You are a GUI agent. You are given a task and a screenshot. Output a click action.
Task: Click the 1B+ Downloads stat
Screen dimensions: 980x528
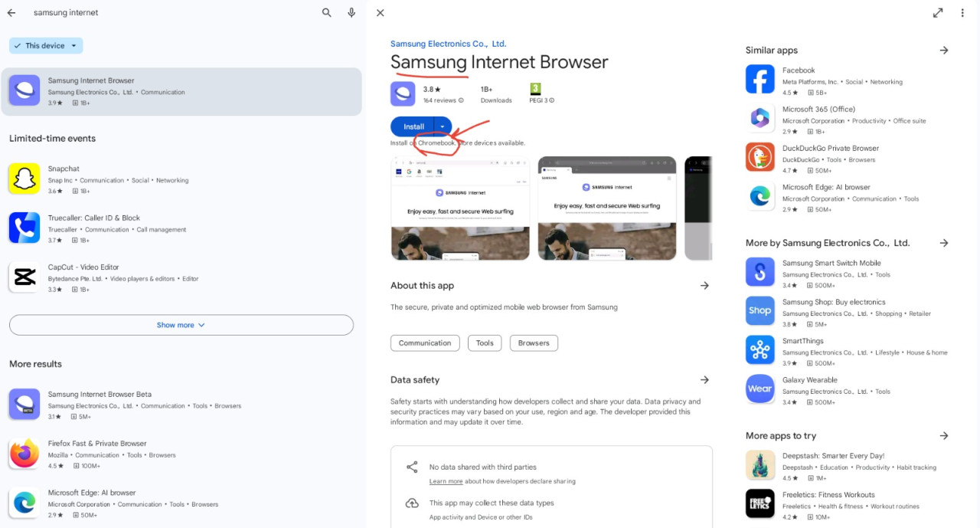click(496, 94)
